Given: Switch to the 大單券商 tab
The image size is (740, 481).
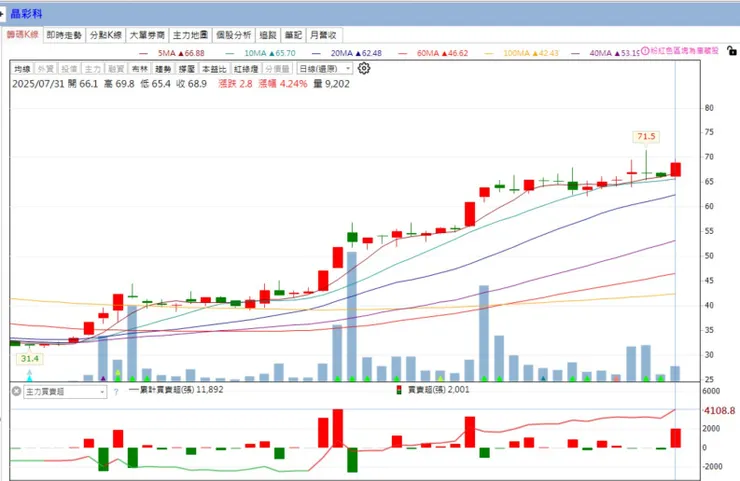Looking at the screenshot, I should click(147, 35).
